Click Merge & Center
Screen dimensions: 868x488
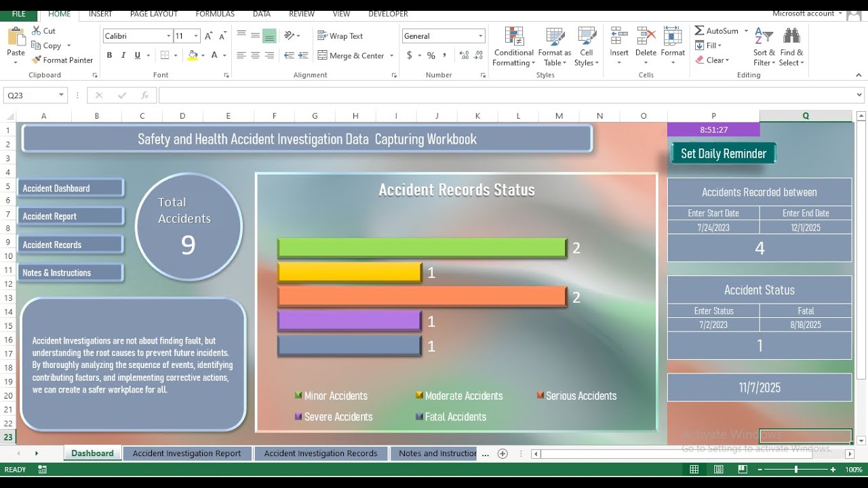[x=351, y=56]
